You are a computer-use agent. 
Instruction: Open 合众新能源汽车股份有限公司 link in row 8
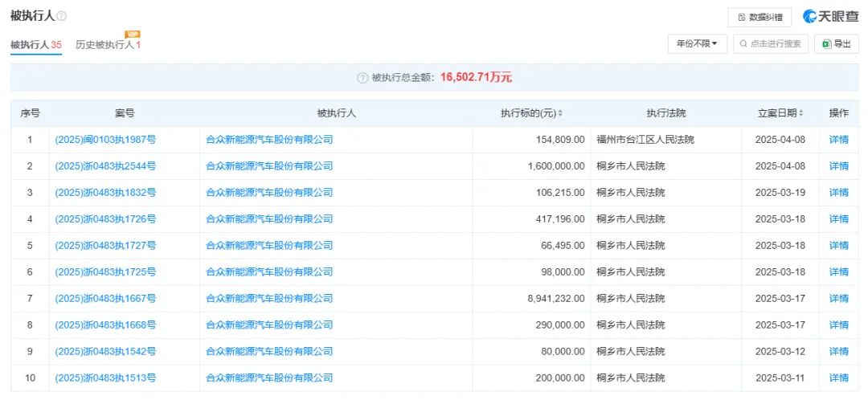click(269, 325)
